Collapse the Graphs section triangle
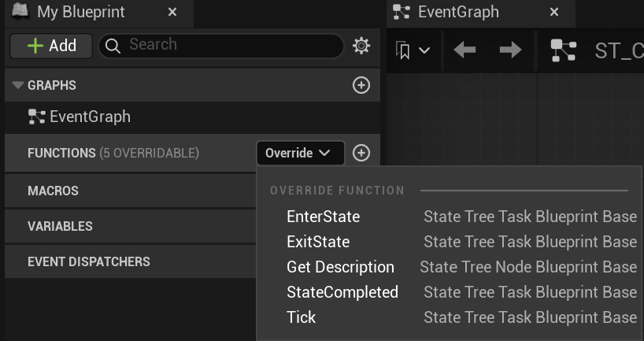Image resolution: width=644 pixels, height=341 pixels. (18, 85)
